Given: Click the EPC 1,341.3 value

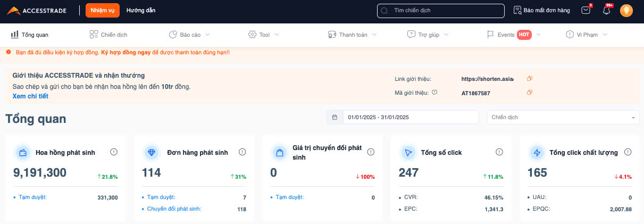Looking at the screenshot, I should [494, 209].
